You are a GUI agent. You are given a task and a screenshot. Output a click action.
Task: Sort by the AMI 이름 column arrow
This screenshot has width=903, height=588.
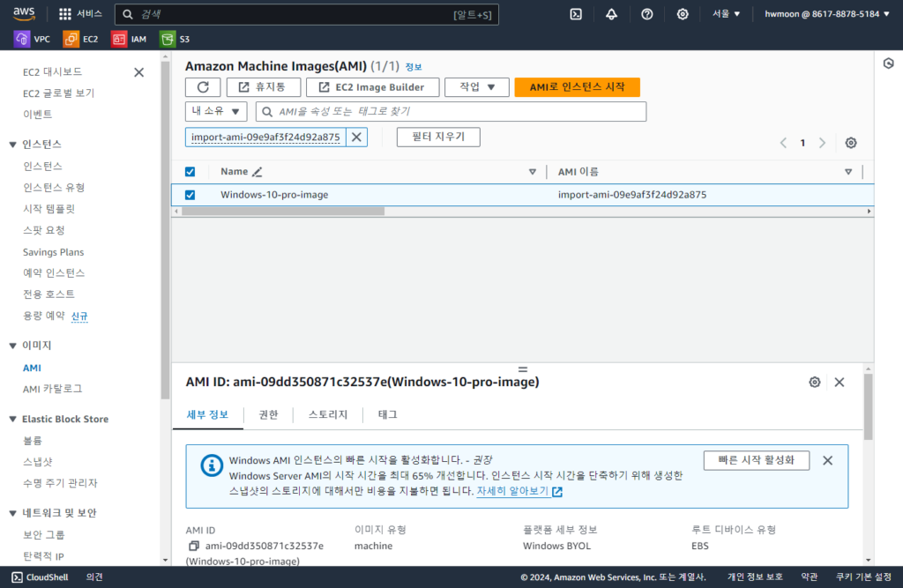pos(848,172)
